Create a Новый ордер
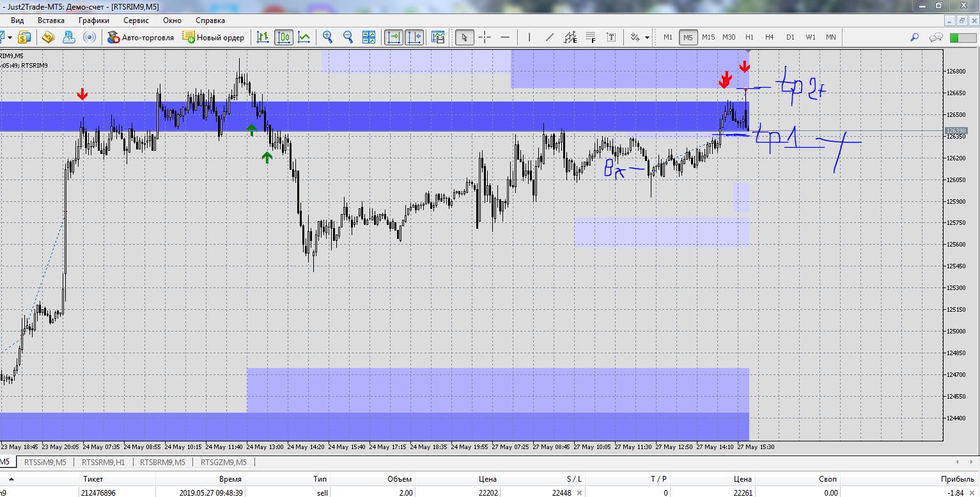Image resolution: width=980 pixels, height=497 pixels. click(213, 37)
